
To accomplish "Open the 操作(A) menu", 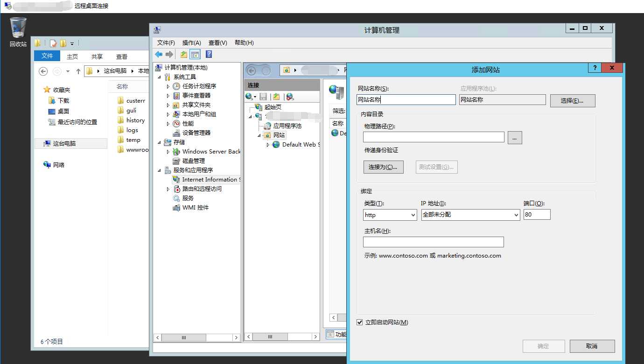I will click(x=191, y=43).
